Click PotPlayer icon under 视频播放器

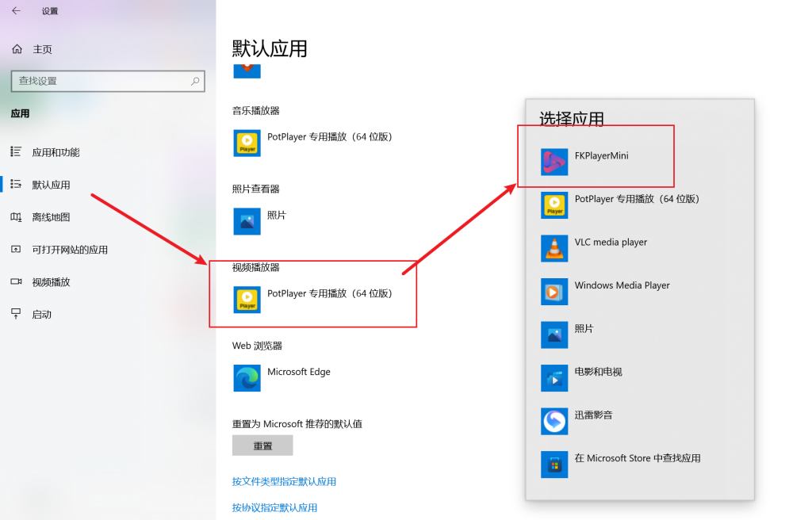(247, 300)
